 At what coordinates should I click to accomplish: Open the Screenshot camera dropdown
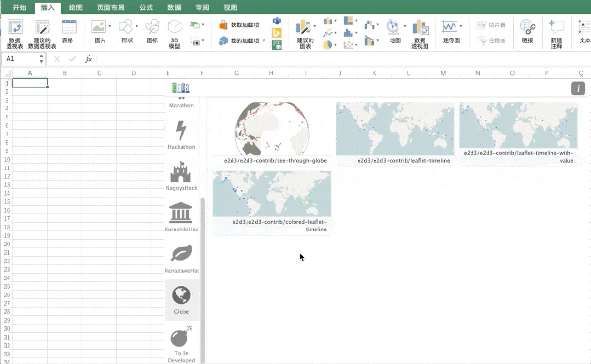(x=203, y=41)
